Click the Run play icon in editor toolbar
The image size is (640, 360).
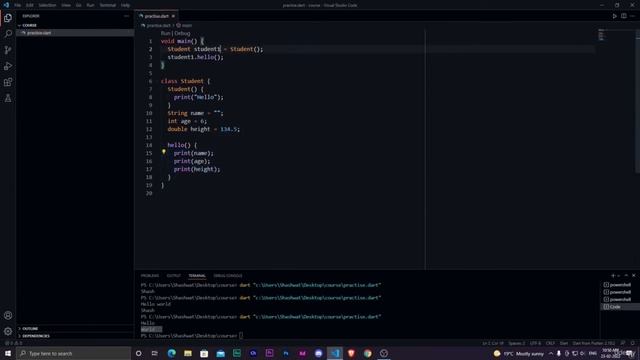[614, 16]
